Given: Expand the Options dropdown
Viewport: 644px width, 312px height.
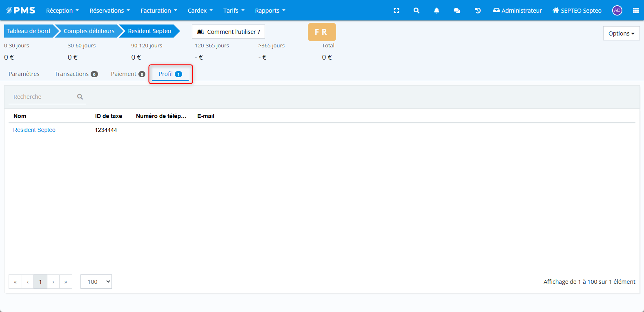Looking at the screenshot, I should (x=621, y=33).
